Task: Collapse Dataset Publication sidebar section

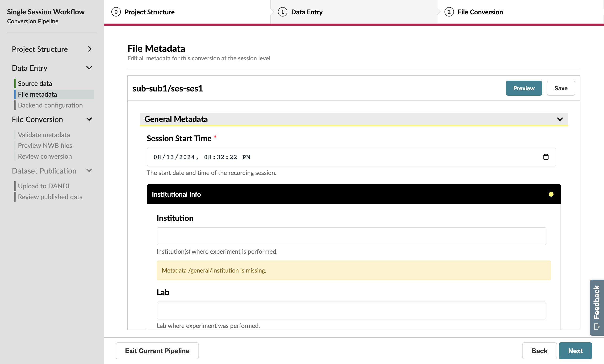Action: tap(89, 170)
